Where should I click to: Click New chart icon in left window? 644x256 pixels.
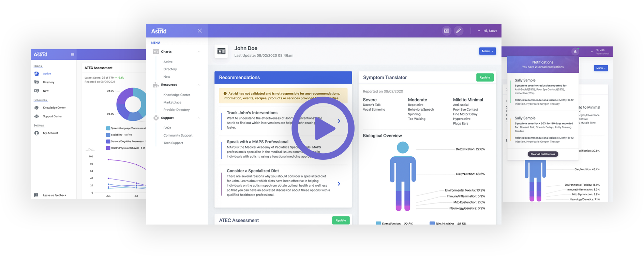[x=36, y=91]
